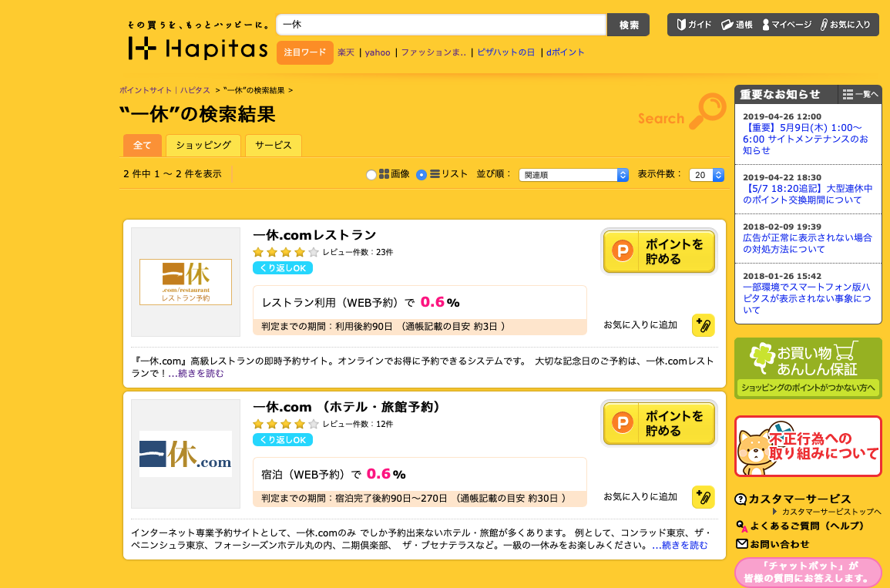Add 一休.com ホテル to favorites via clip icon
The image size is (890, 588).
[x=704, y=497]
